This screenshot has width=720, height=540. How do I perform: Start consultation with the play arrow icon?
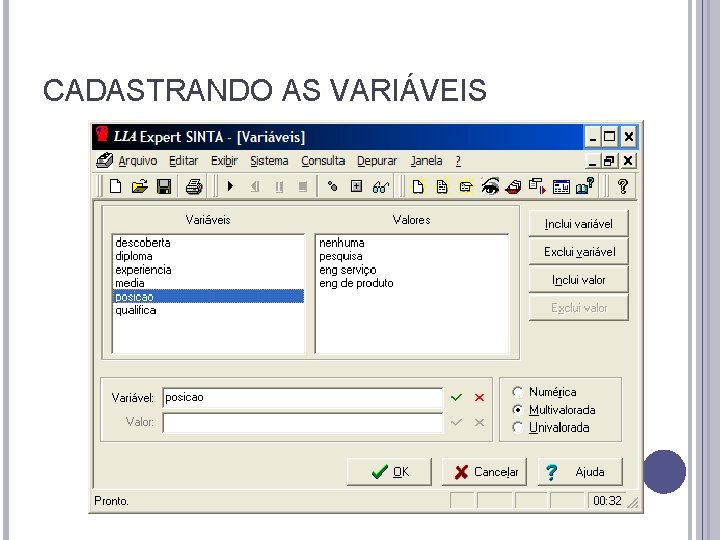pyautogui.click(x=231, y=186)
